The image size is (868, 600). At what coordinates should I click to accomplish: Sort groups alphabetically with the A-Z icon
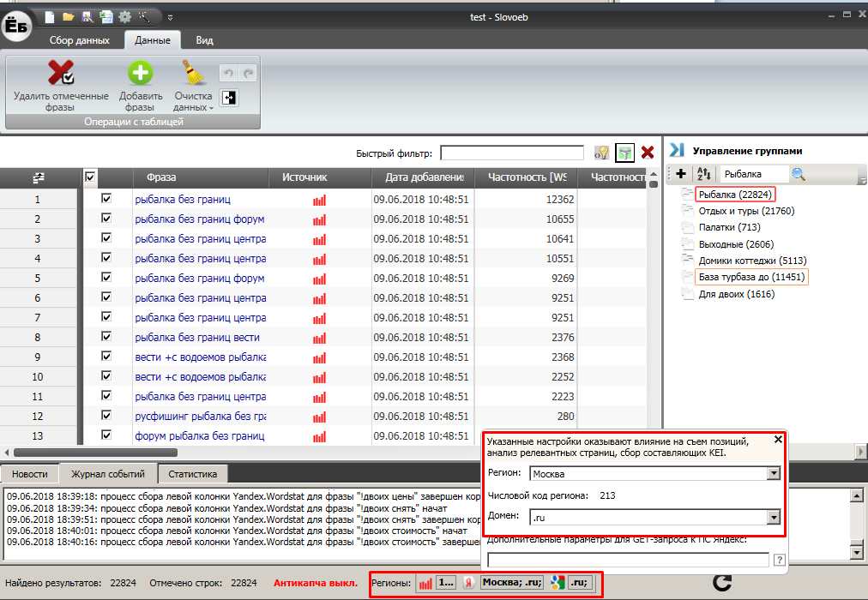703,174
